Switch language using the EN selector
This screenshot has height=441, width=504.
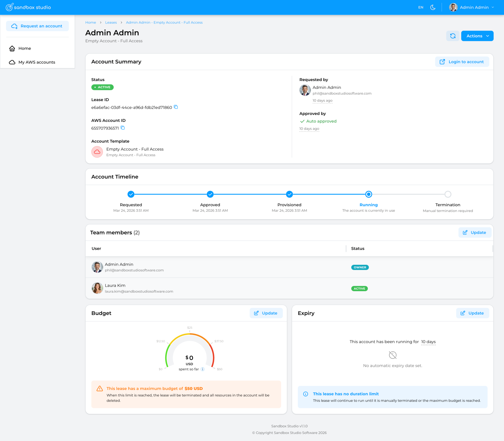(x=421, y=7)
